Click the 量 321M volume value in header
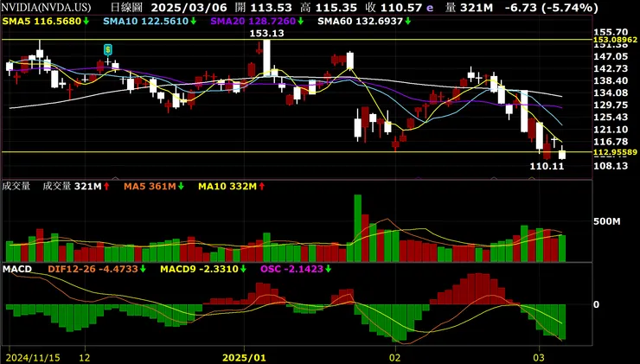Viewport: 640px width, 364px height. tap(469, 7)
